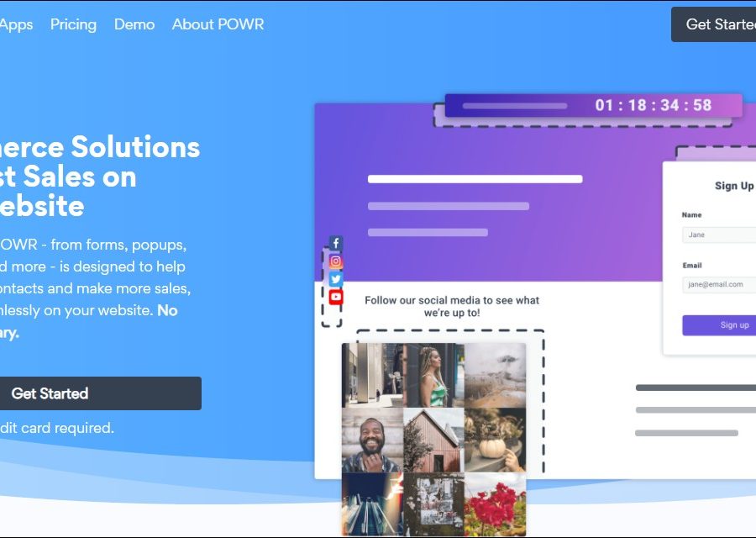This screenshot has width=756, height=538.
Task: Open the smiling bearded man photo
Action: click(372, 440)
